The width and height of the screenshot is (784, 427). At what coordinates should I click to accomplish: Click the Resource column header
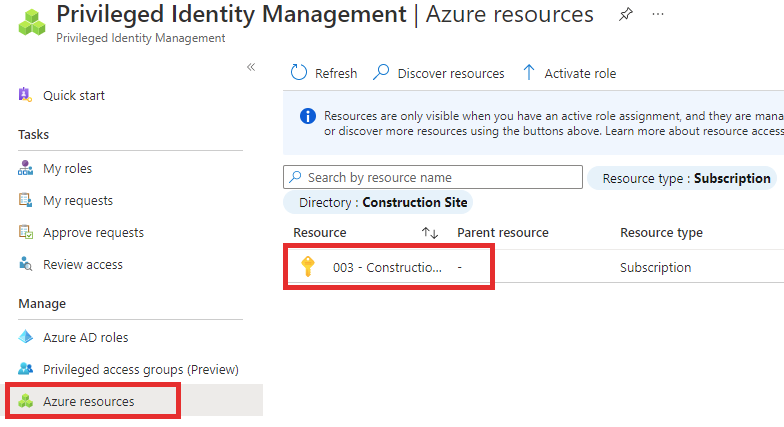point(320,232)
